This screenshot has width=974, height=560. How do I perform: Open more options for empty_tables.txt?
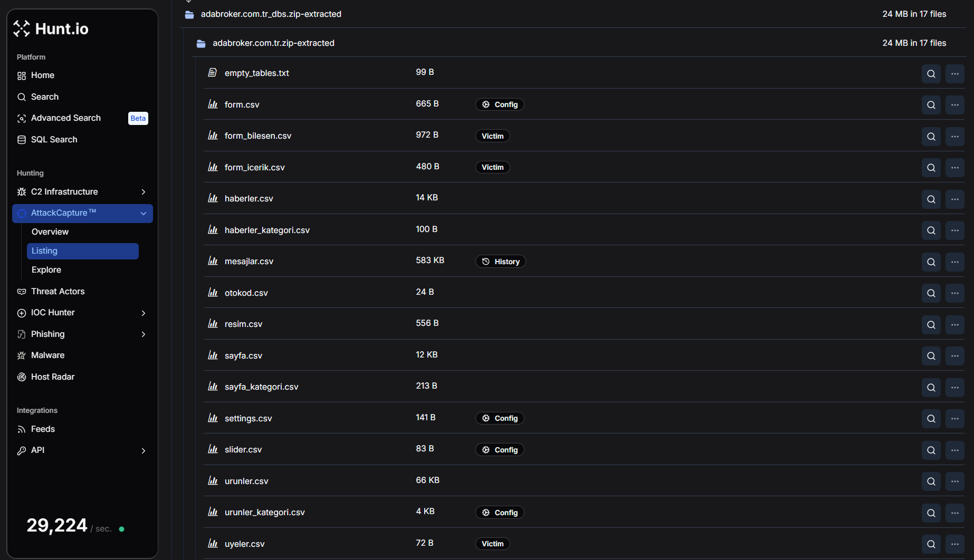click(x=955, y=74)
